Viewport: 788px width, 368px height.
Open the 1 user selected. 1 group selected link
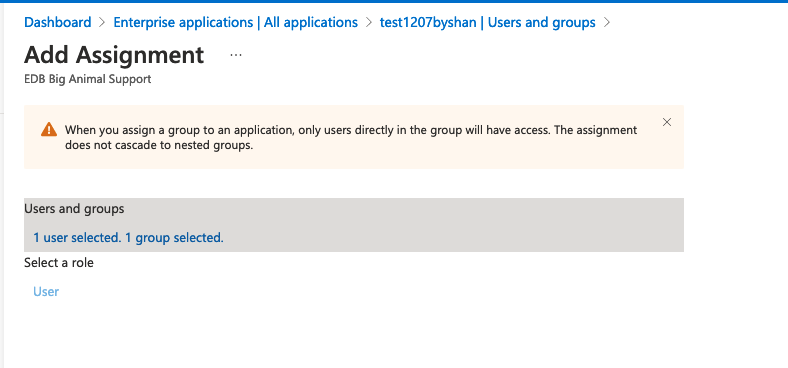(128, 237)
